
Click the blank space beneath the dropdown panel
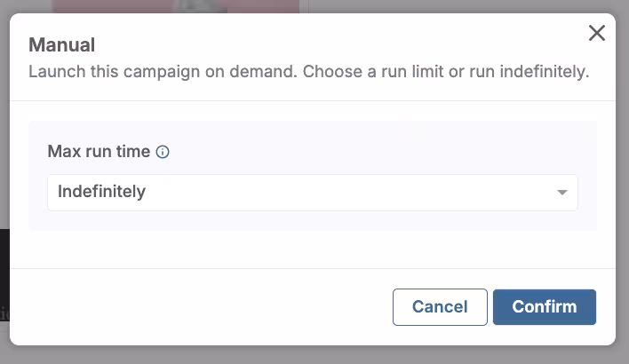coord(311,249)
